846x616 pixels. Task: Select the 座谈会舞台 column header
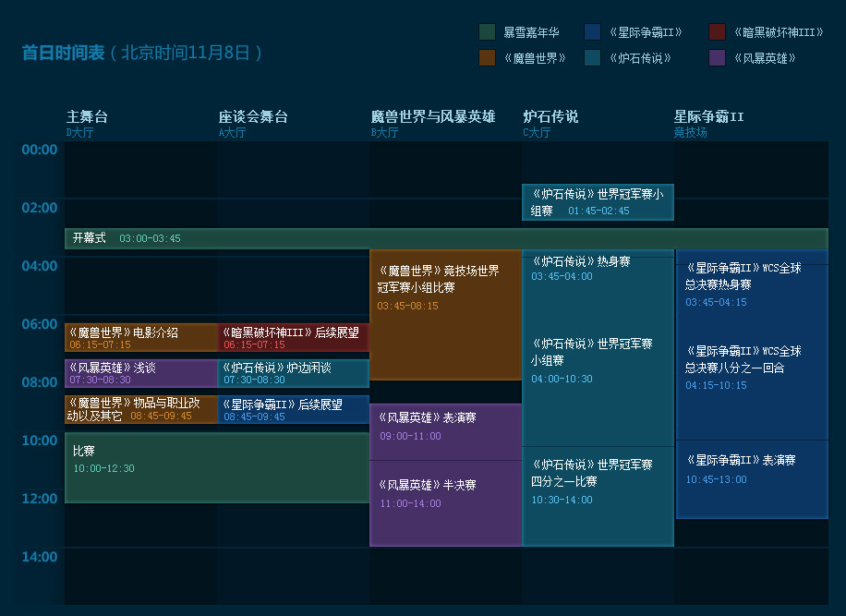pyautogui.click(x=253, y=124)
